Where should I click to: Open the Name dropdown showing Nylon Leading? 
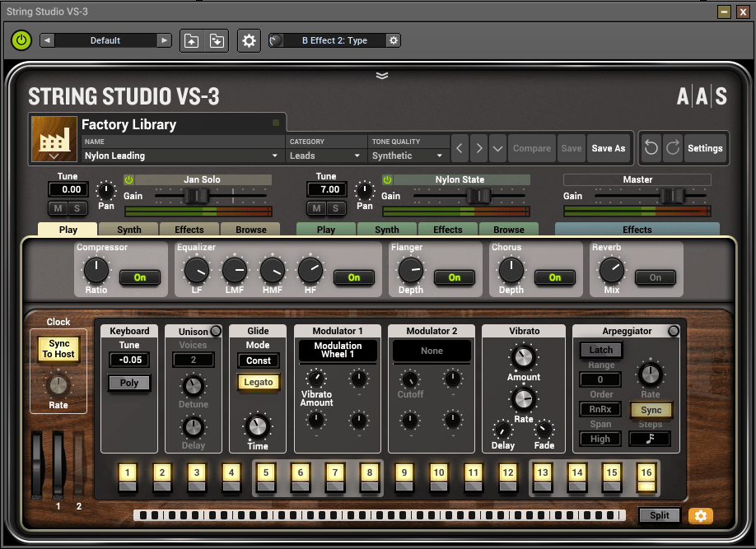pyautogui.click(x=182, y=156)
